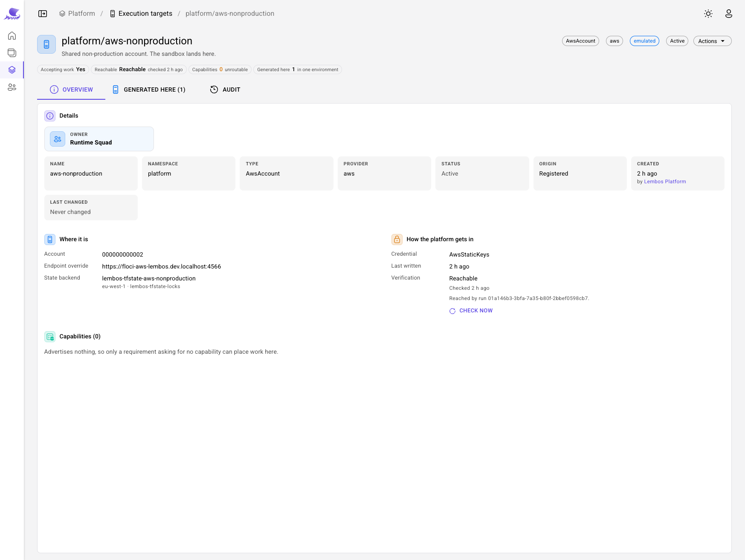The width and height of the screenshot is (745, 560).
Task: Open the Actions dropdown
Action: [712, 41]
